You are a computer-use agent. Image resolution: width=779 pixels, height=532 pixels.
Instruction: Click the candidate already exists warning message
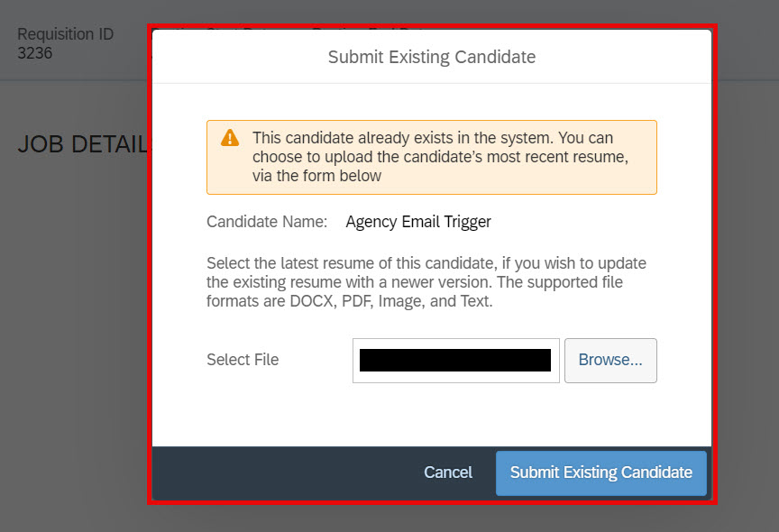440,157
